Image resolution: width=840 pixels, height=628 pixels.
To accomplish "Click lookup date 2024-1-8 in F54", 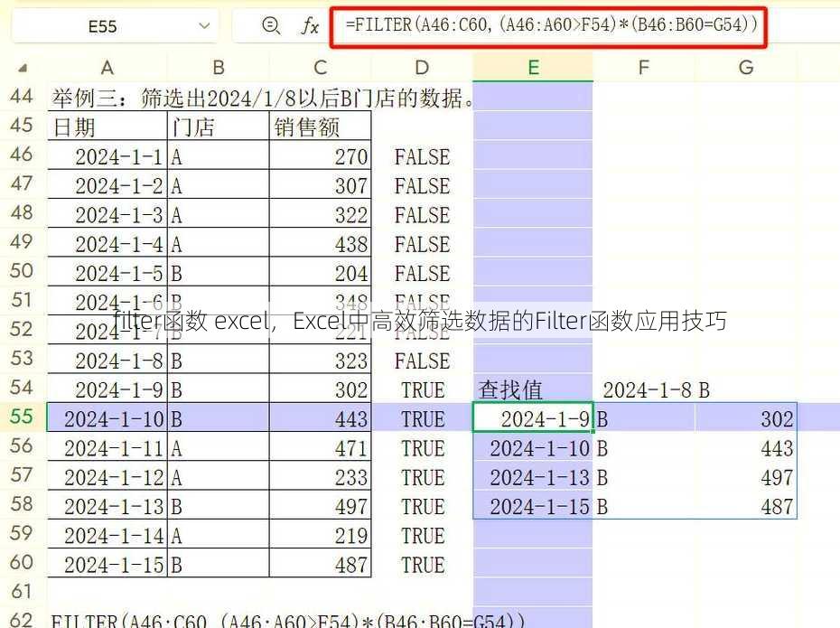I will 643,389.
